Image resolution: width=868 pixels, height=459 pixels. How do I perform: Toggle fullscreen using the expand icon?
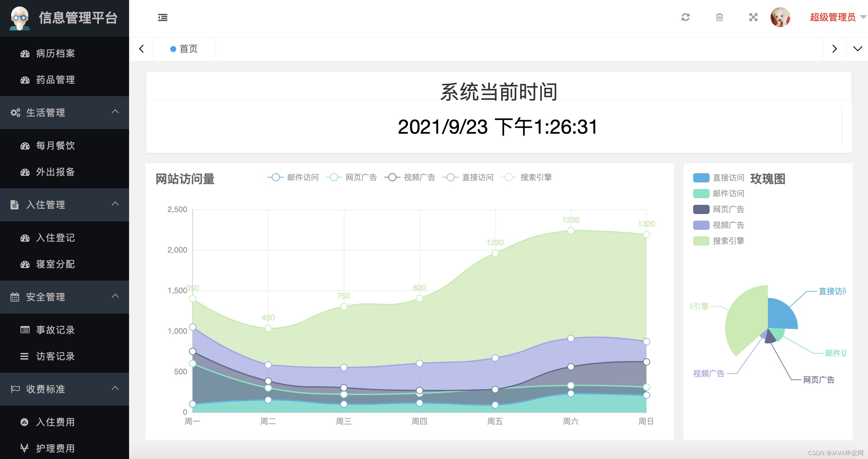tap(753, 17)
